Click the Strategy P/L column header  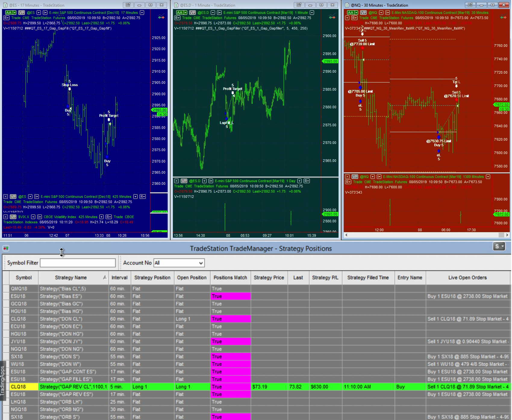tap(325, 278)
